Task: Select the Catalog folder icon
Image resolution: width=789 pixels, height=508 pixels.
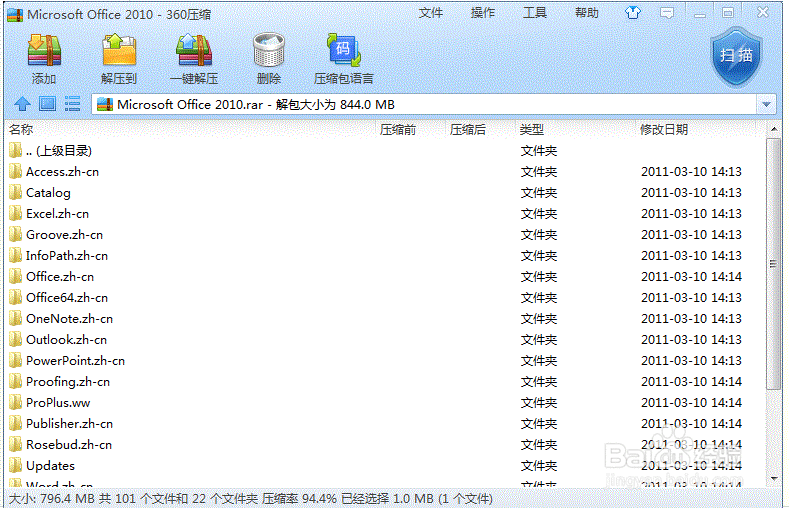Action: 16,193
